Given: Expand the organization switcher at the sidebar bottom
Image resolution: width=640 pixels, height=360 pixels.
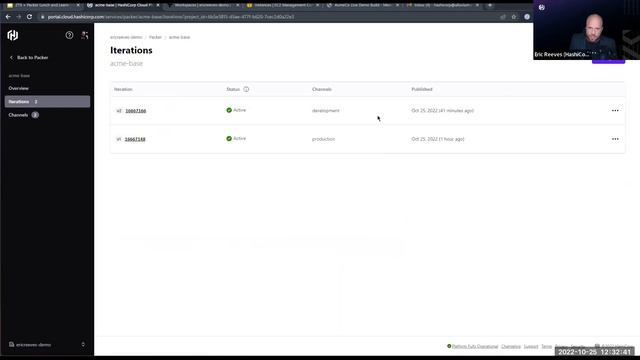Looking at the screenshot, I should click(47, 344).
